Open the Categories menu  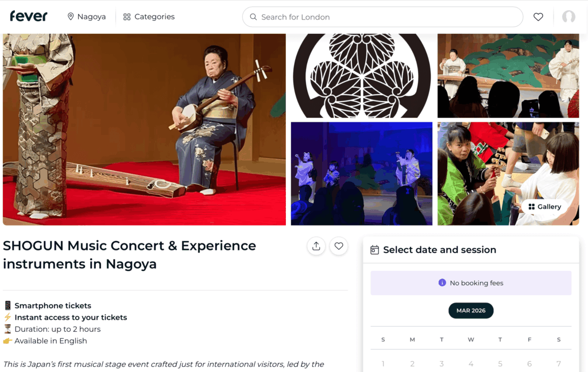(149, 17)
